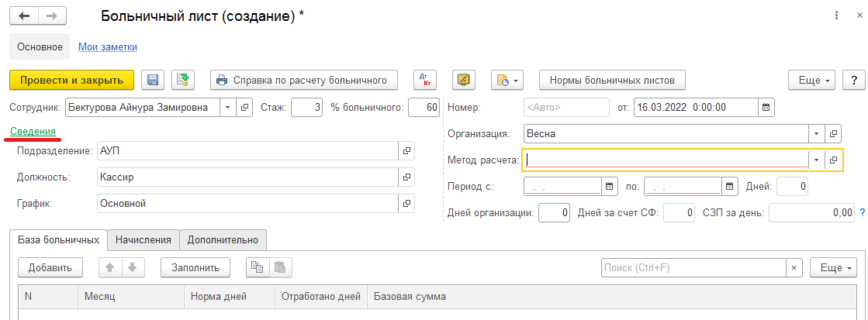Open the Сотрудник record link icon
The height and width of the screenshot is (320, 868).
[245, 107]
